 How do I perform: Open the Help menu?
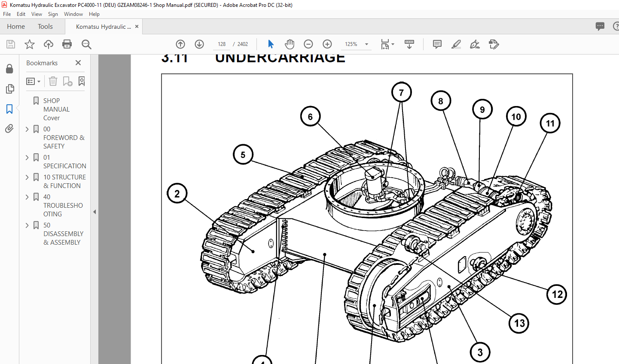click(94, 14)
